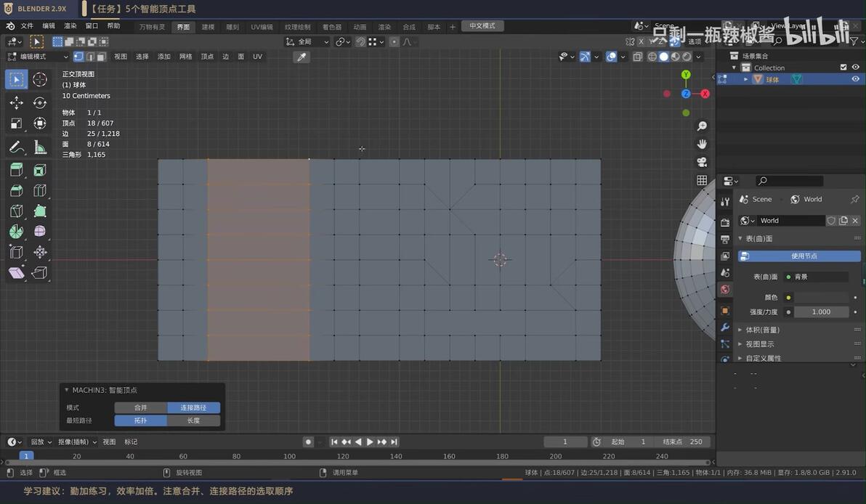The height and width of the screenshot is (504, 866).
Task: Expand the 球体 tree item
Action: pos(745,79)
